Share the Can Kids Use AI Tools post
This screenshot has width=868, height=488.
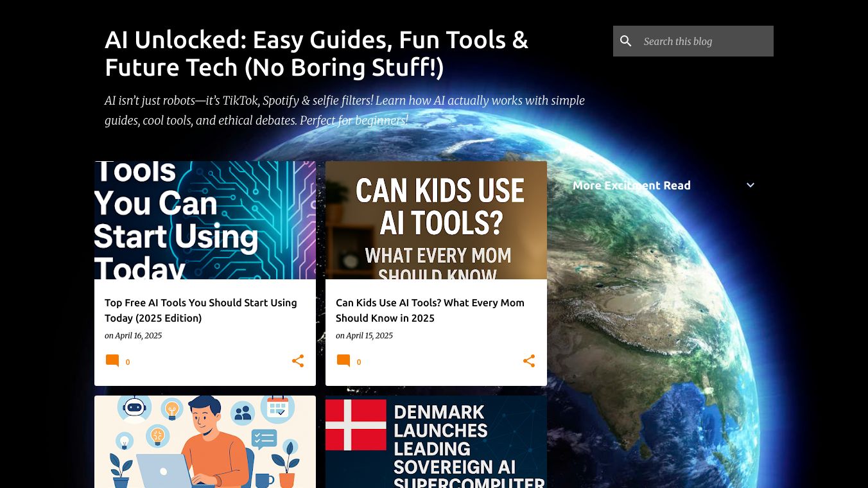tap(529, 361)
